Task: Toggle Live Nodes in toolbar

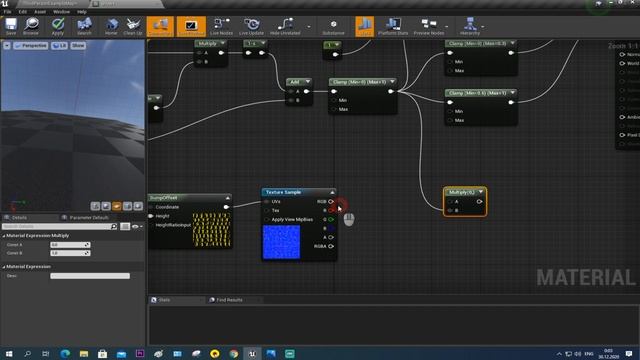Action: coord(221,27)
